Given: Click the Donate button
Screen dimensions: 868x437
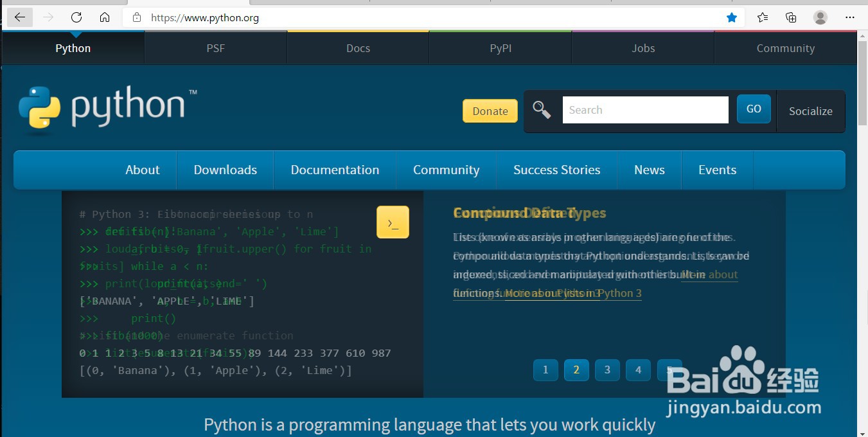Looking at the screenshot, I should point(490,111).
